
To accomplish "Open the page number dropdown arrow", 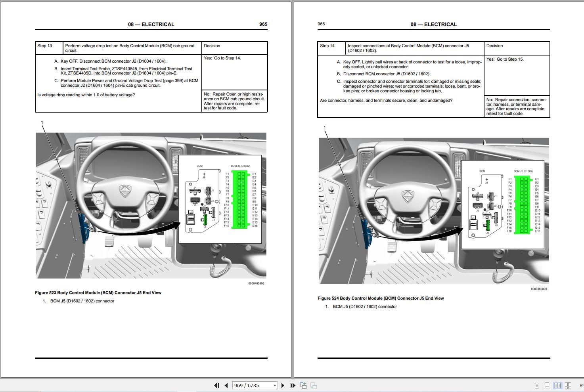I will [275, 385].
